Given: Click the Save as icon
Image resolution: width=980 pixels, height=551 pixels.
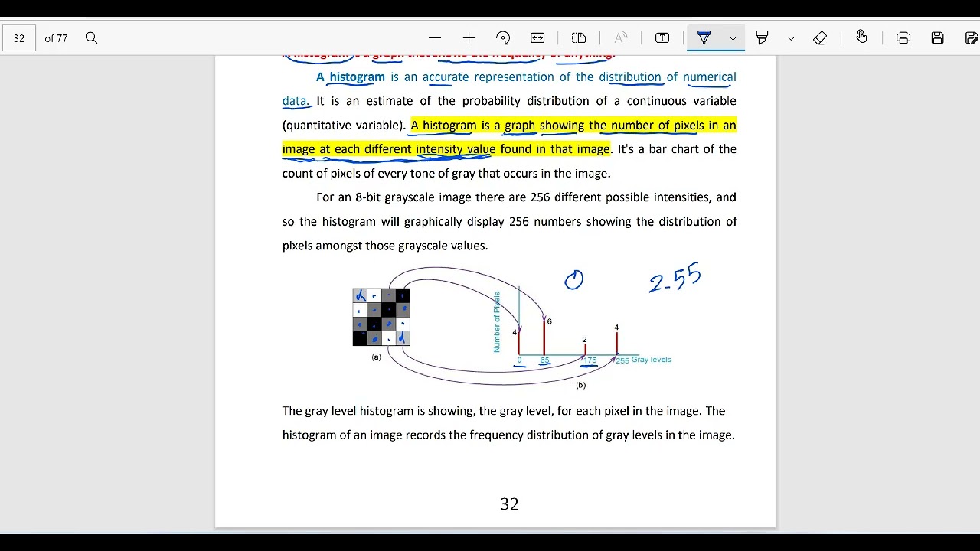Looking at the screenshot, I should (x=971, y=38).
